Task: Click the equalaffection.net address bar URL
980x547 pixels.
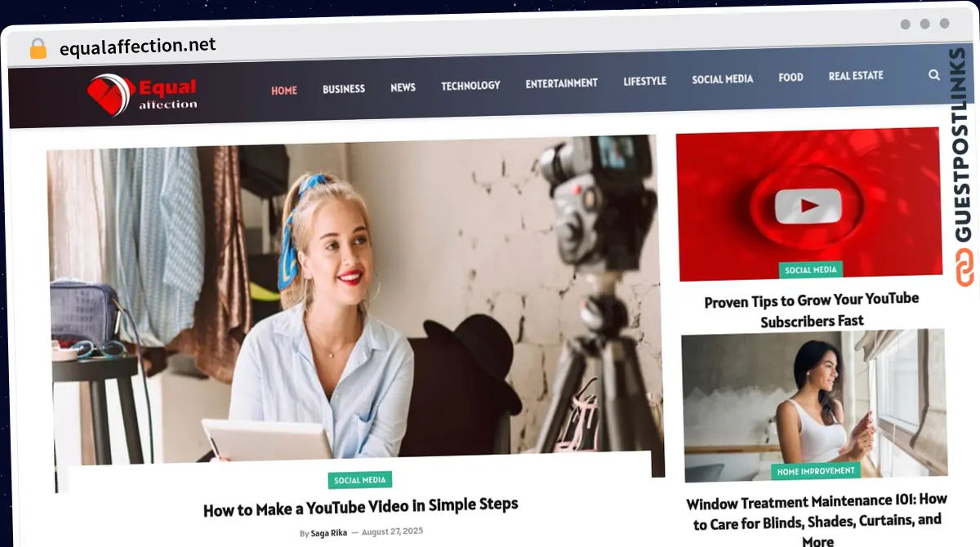Action: point(137,47)
